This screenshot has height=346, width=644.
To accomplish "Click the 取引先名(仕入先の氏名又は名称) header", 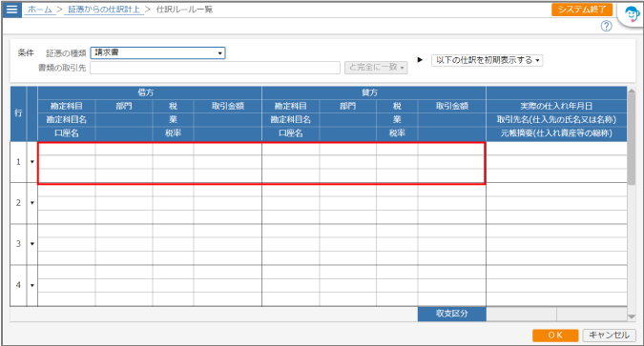I will 556,119.
